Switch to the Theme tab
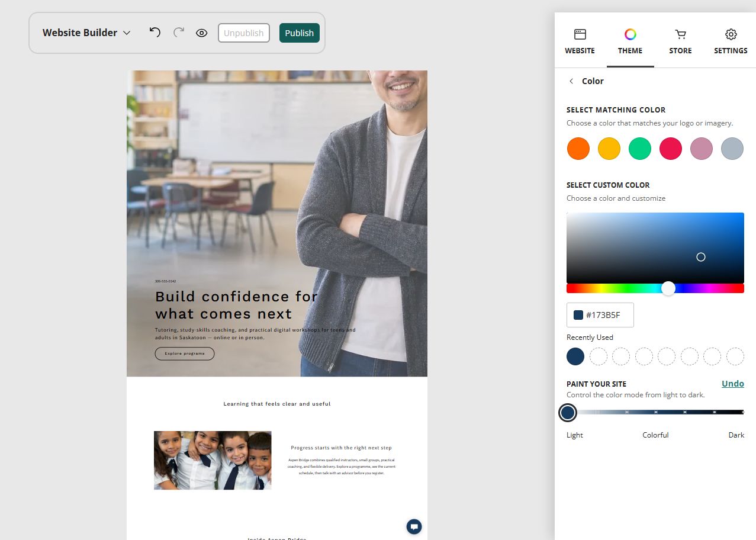 pos(630,41)
